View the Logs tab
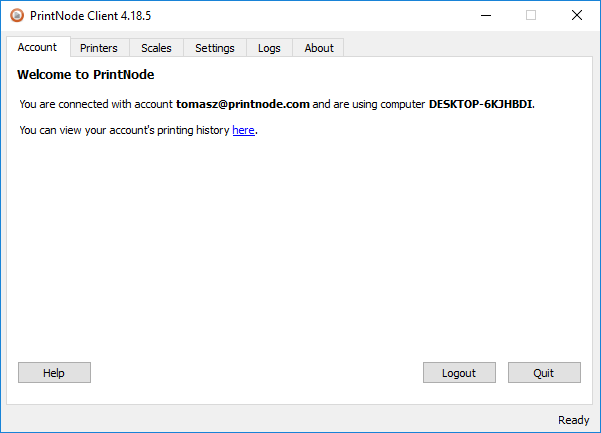Image resolution: width=601 pixels, height=433 pixels. pos(269,48)
